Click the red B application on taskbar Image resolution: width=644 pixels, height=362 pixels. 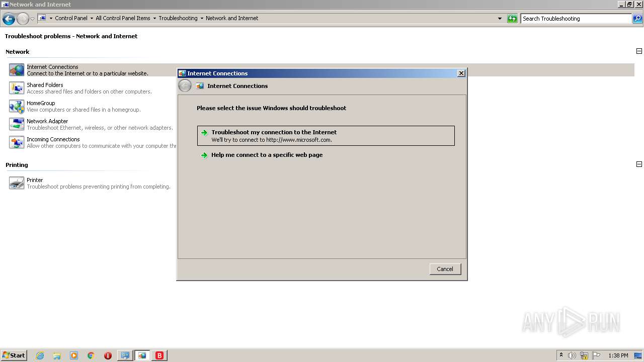pyautogui.click(x=159, y=355)
